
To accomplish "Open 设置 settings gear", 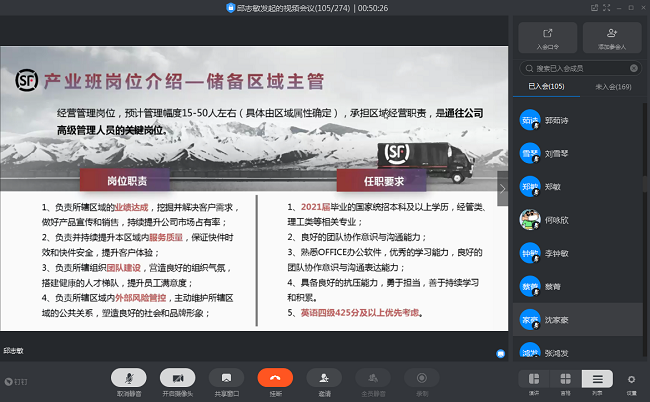I will (631, 380).
